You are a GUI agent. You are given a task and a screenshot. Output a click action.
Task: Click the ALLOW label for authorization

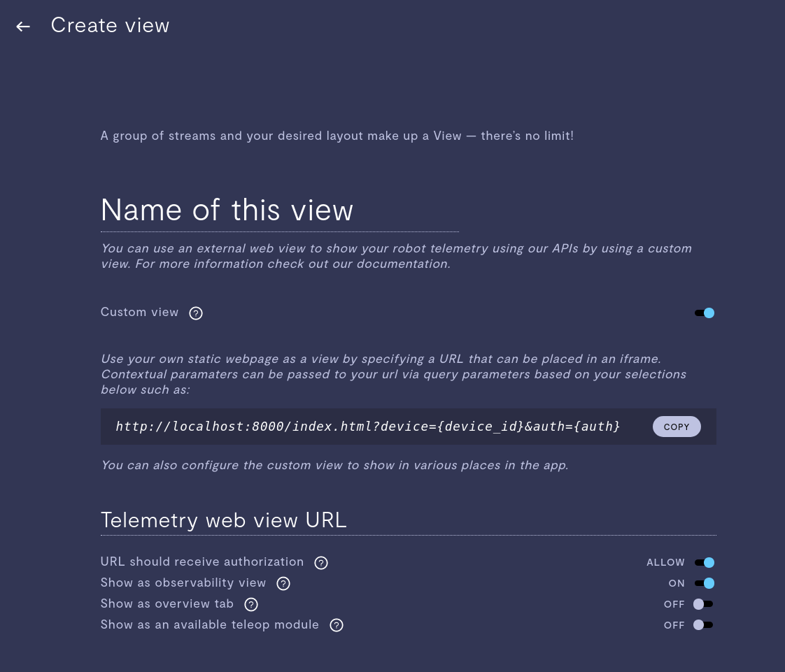pos(665,562)
